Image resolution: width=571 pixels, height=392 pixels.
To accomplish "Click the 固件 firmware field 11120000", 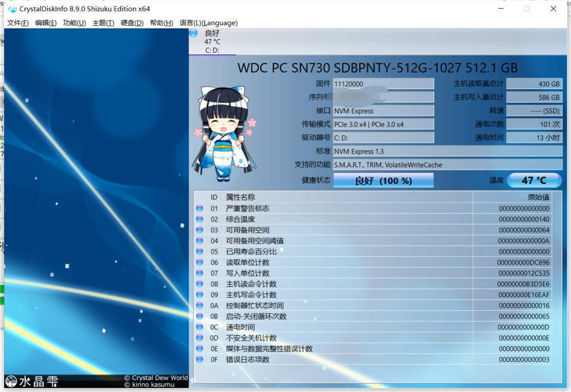I will (x=384, y=84).
